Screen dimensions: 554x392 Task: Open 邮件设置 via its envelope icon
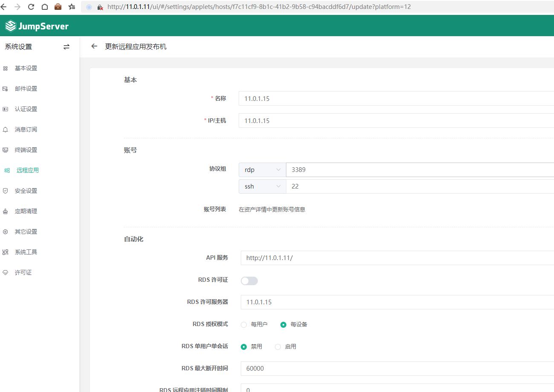(x=6, y=89)
